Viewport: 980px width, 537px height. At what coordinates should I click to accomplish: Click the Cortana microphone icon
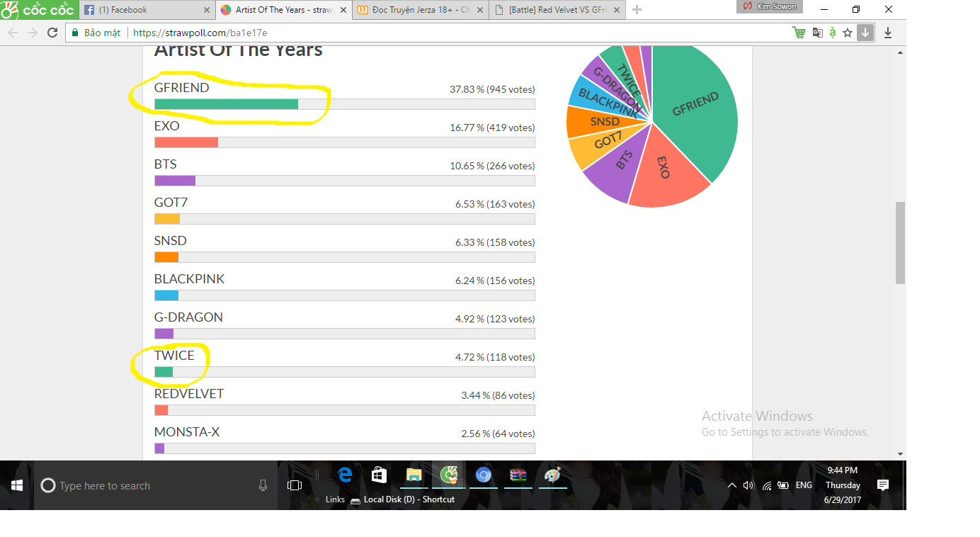coord(263,485)
